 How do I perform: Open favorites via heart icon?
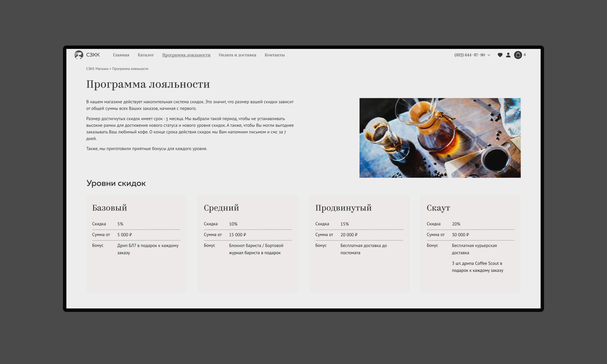[x=500, y=55]
